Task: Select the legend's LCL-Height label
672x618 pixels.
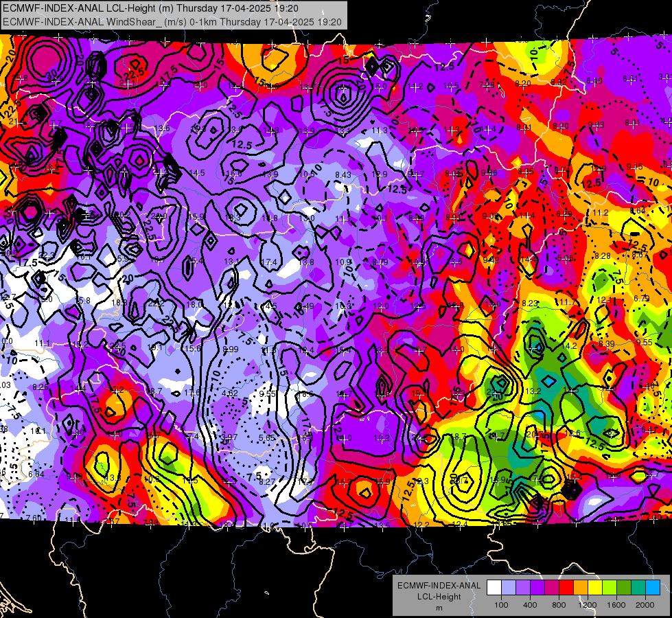Action: (x=439, y=597)
